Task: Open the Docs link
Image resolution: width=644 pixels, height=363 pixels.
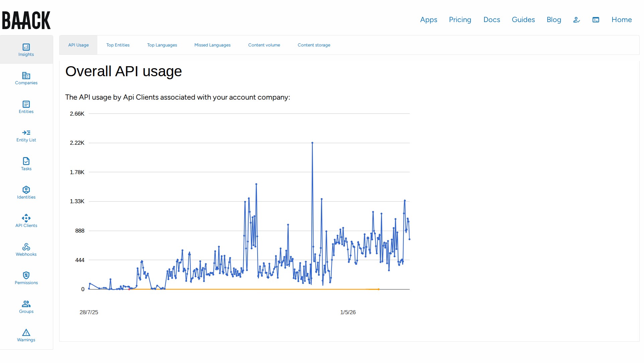Action: tap(492, 20)
